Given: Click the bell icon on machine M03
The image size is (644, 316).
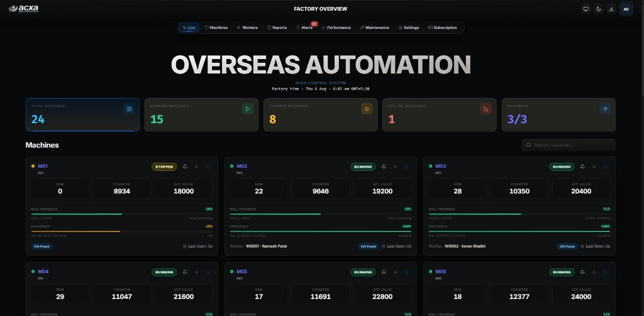Looking at the screenshot, I should click(x=582, y=166).
